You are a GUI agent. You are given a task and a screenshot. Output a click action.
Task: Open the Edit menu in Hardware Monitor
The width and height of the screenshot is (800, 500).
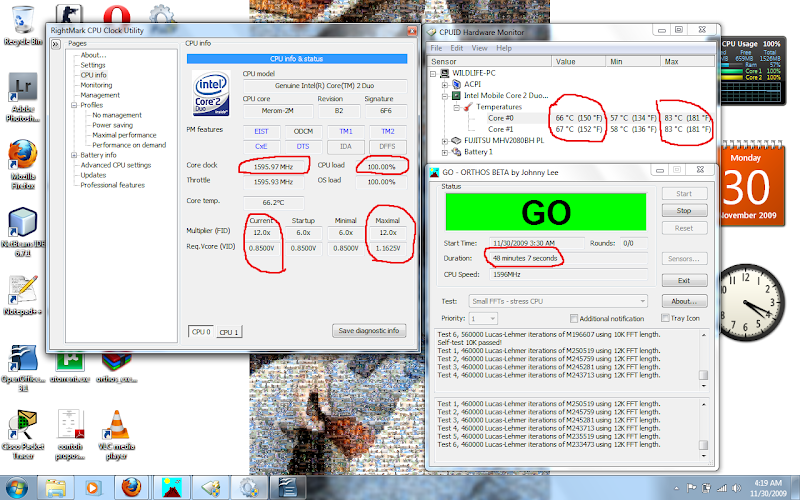457,48
